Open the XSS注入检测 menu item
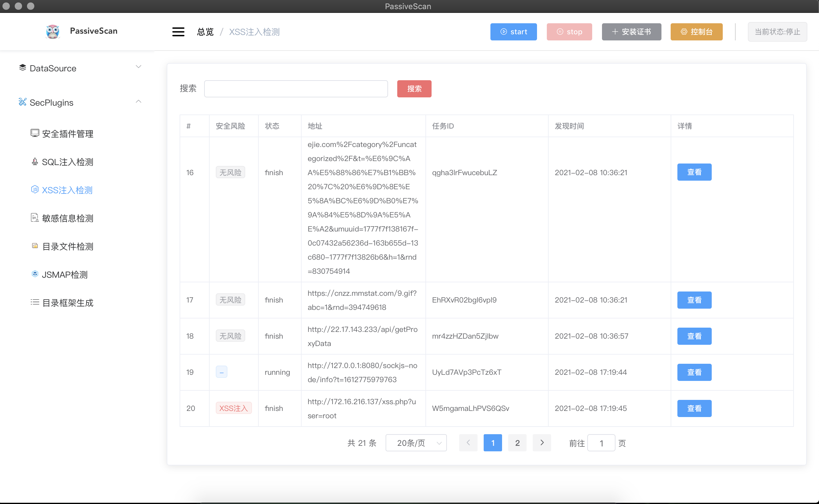 click(x=67, y=190)
